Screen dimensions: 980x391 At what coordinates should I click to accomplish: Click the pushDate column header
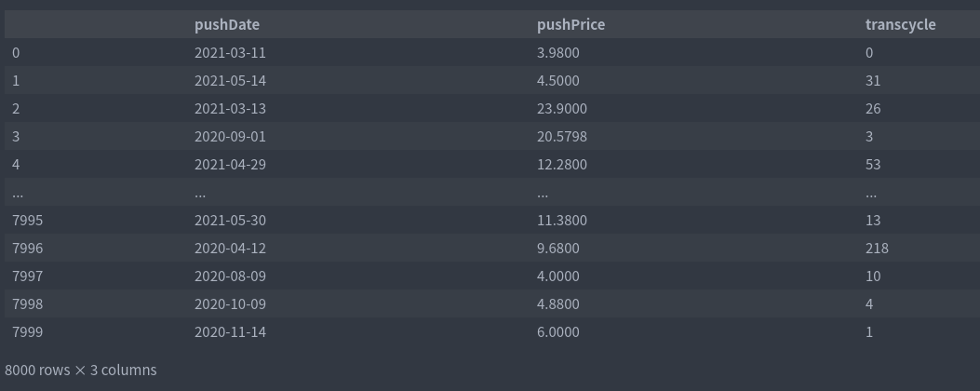[x=227, y=24]
